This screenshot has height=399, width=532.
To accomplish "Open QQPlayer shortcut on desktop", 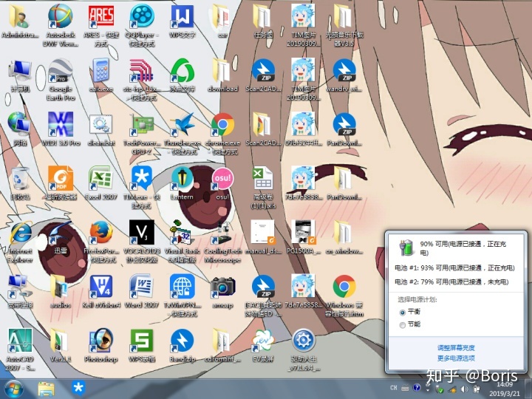I will click(141, 16).
